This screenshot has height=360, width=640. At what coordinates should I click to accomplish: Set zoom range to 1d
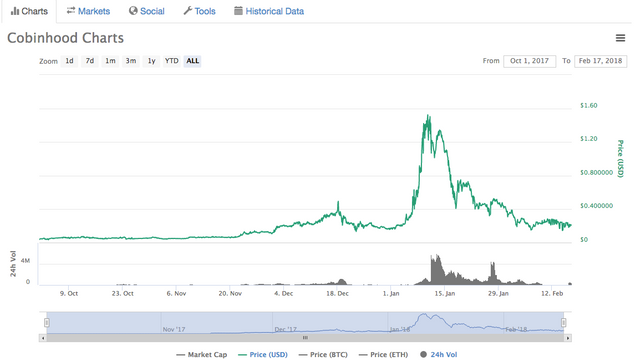coord(70,61)
